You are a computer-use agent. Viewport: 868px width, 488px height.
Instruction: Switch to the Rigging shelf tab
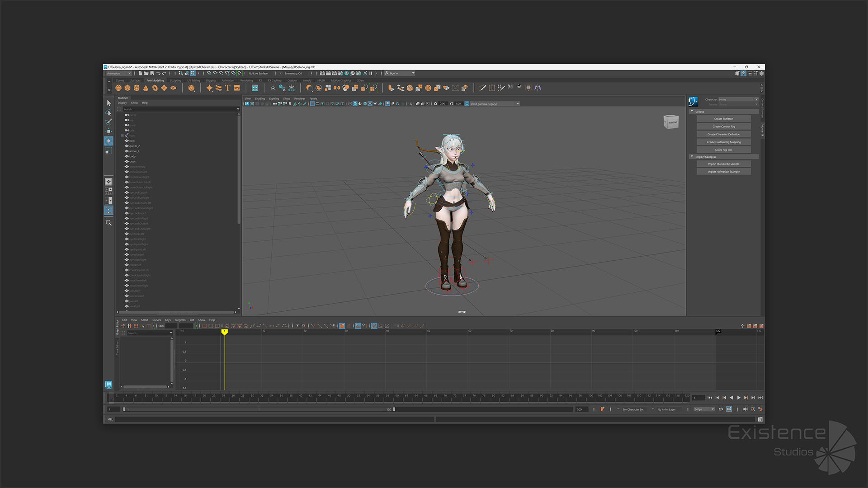211,80
